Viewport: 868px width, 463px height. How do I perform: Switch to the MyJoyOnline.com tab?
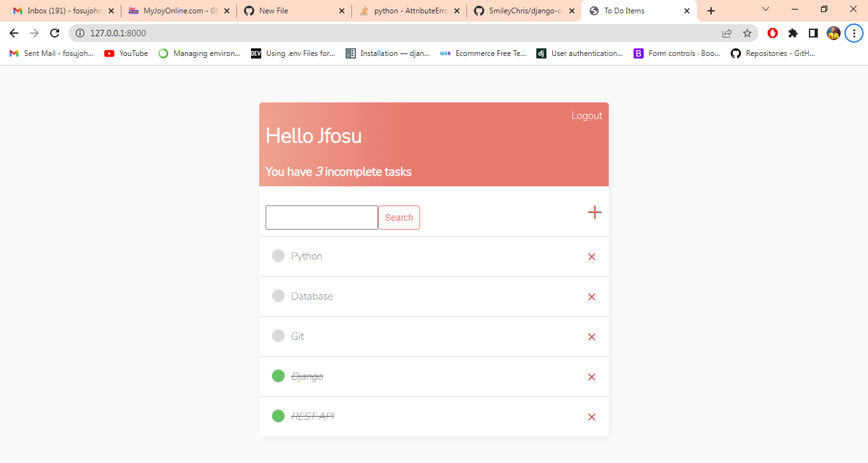tap(179, 11)
